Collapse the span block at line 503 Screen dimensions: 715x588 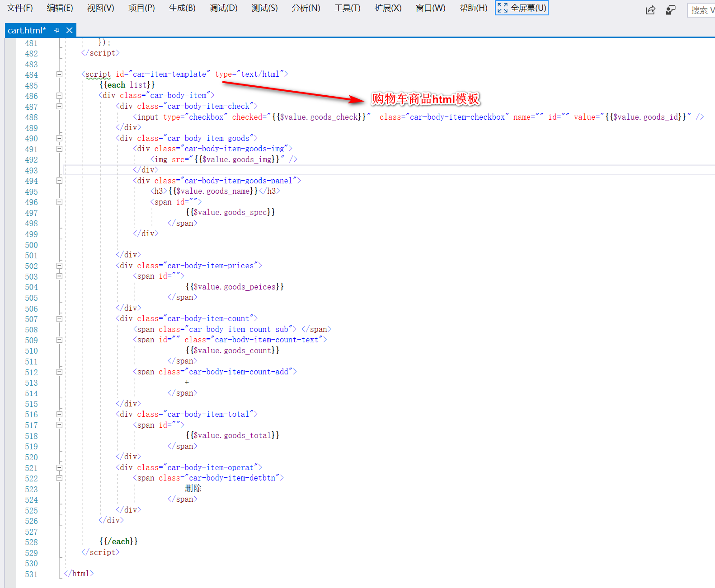point(59,276)
